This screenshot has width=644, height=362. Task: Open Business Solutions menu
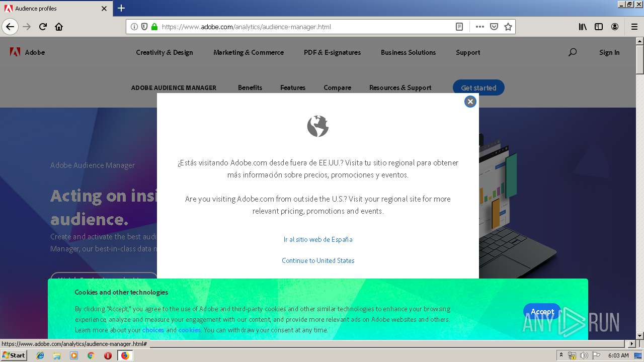(408, 52)
